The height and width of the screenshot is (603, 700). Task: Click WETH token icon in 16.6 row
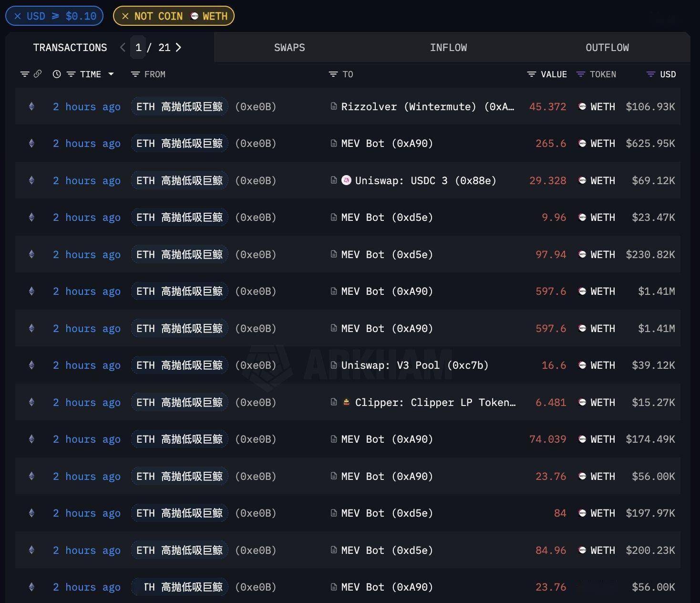582,365
